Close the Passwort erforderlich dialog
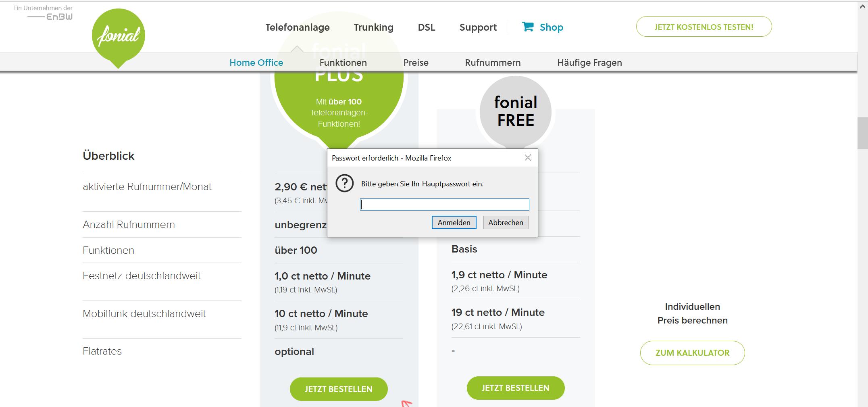 pyautogui.click(x=528, y=158)
